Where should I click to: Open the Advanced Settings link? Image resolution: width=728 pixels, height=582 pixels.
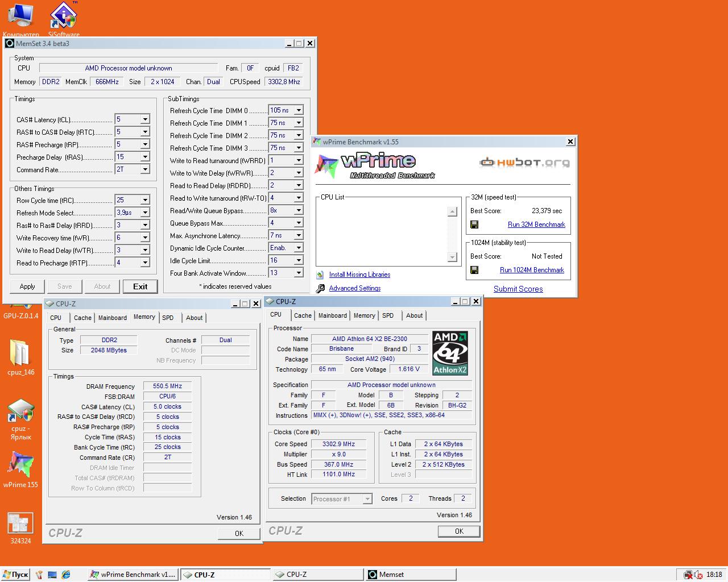coord(354,288)
